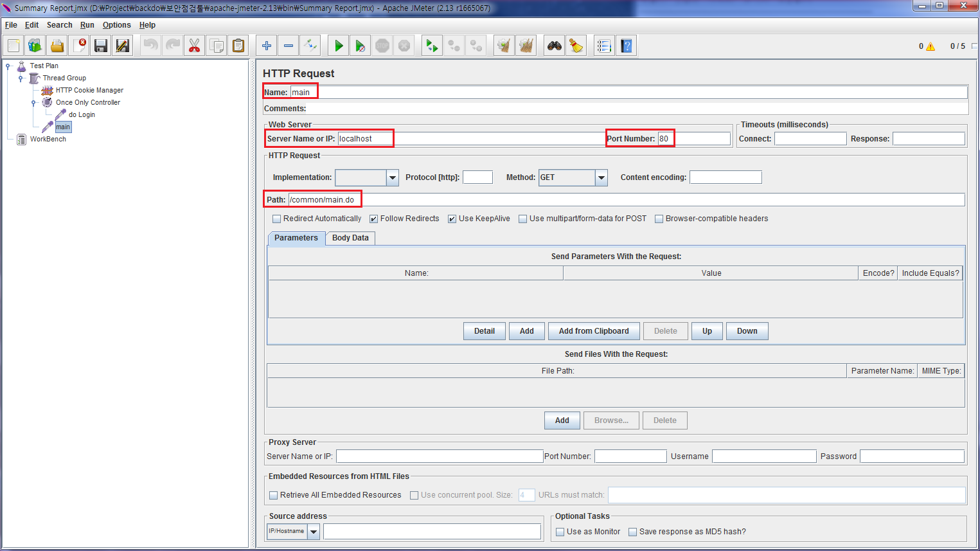Image resolution: width=980 pixels, height=551 pixels.
Task: Click the Remote Start All icon
Action: click(432, 46)
